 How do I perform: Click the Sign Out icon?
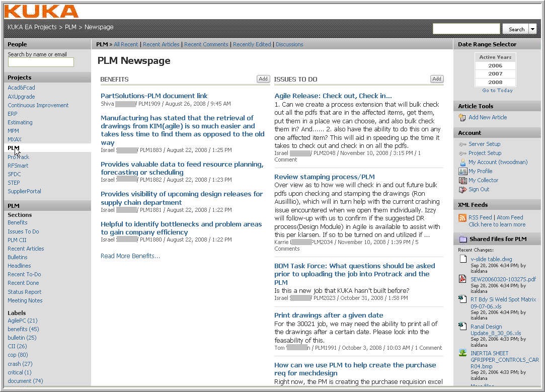pyautogui.click(x=462, y=189)
